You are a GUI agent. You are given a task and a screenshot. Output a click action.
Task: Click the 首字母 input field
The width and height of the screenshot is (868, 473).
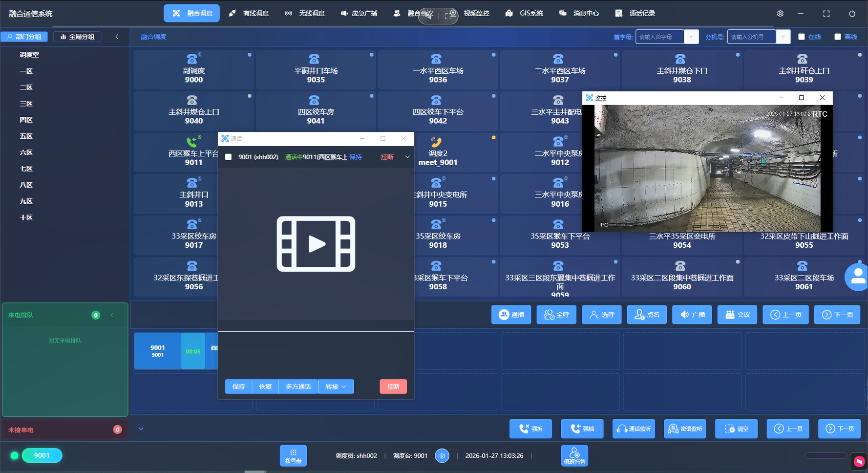[660, 37]
